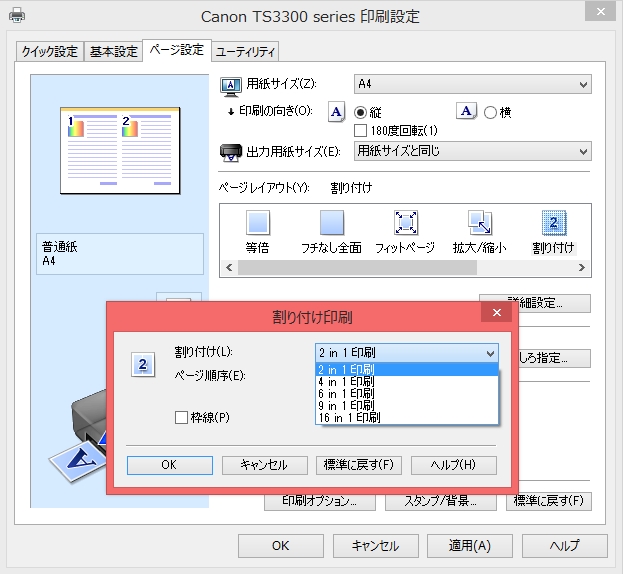This screenshot has width=623, height=574.
Task: Click main window キャンセル button
Action: coord(375,546)
